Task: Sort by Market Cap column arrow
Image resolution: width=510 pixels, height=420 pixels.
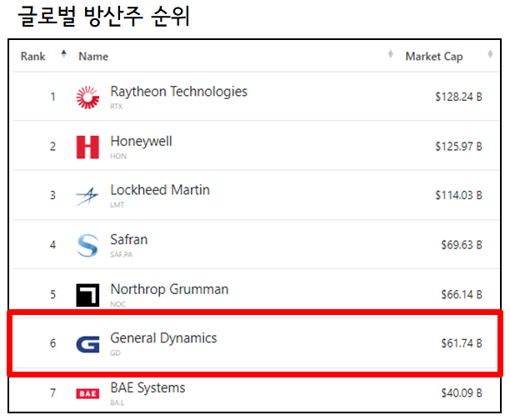Action: [490, 54]
